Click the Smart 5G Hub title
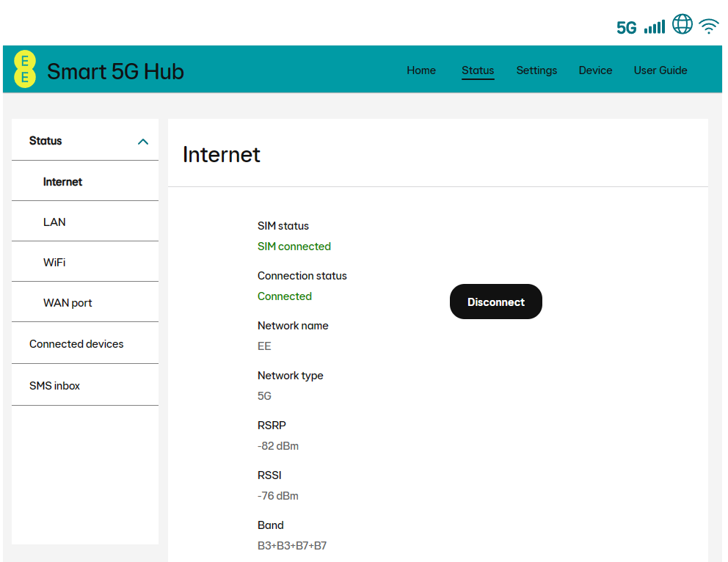728x562 pixels. [x=115, y=71]
